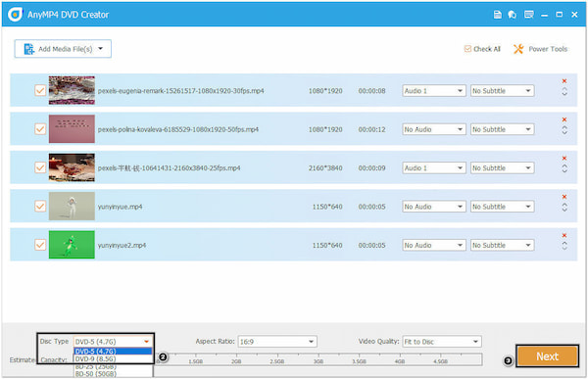Open No Subtitle dropdown for yunyinyue.mp4
This screenshot has height=379, width=588.
tap(502, 207)
